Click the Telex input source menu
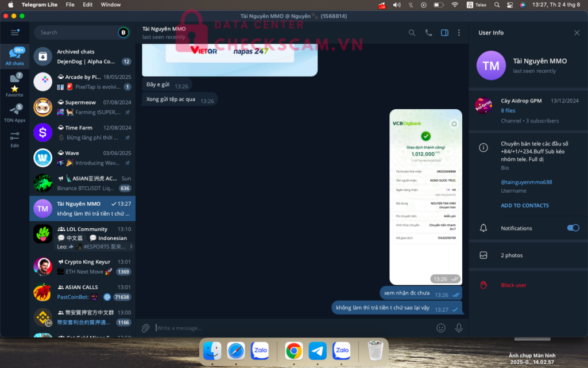 pos(477,5)
